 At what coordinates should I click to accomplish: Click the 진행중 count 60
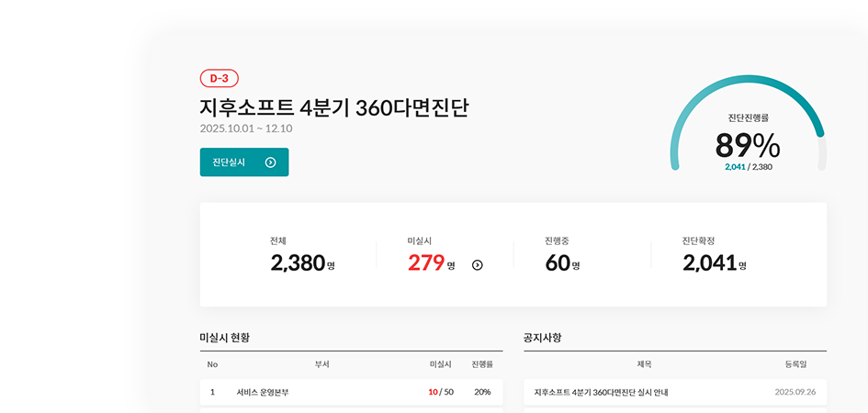558,263
